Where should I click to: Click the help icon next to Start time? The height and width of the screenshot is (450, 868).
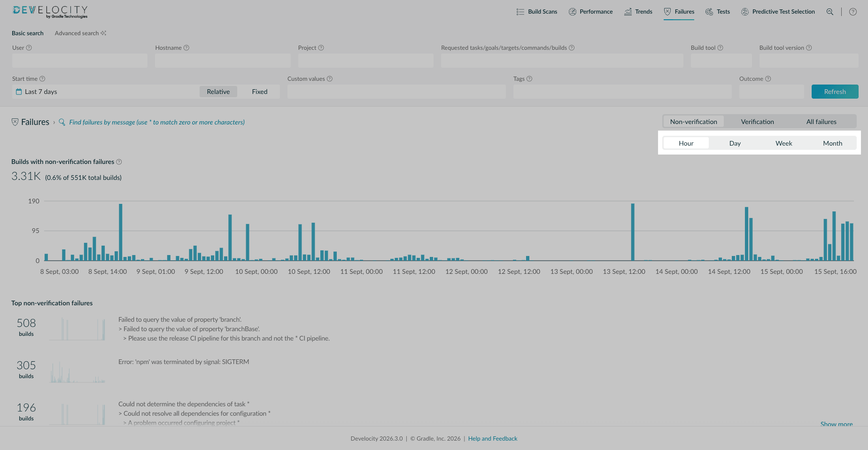(42, 79)
